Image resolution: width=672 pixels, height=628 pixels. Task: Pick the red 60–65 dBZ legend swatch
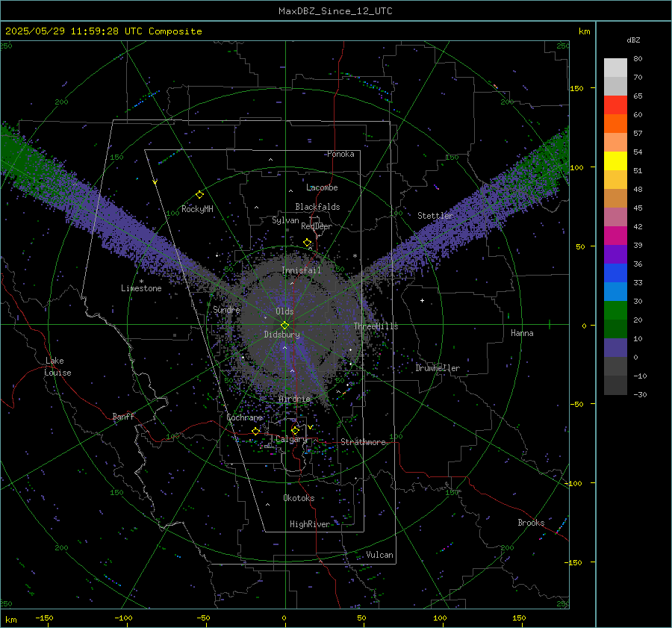[615, 105]
